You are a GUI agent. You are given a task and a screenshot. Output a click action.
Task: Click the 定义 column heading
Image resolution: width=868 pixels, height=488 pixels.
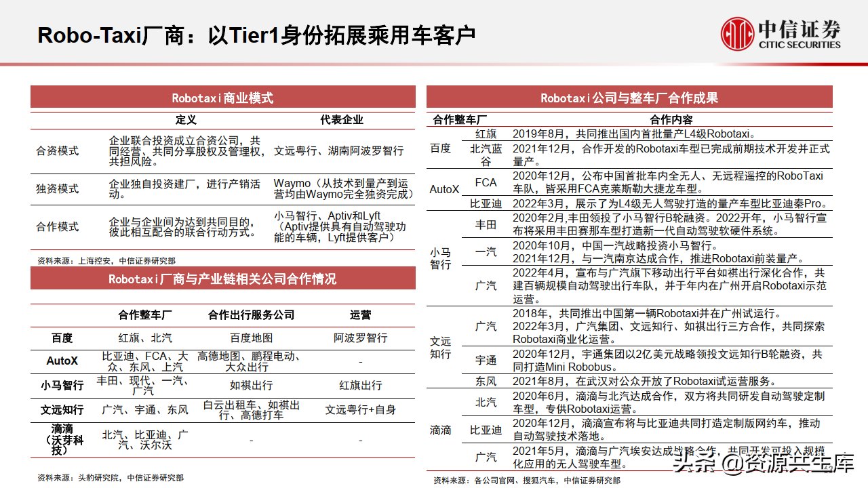[x=186, y=119]
